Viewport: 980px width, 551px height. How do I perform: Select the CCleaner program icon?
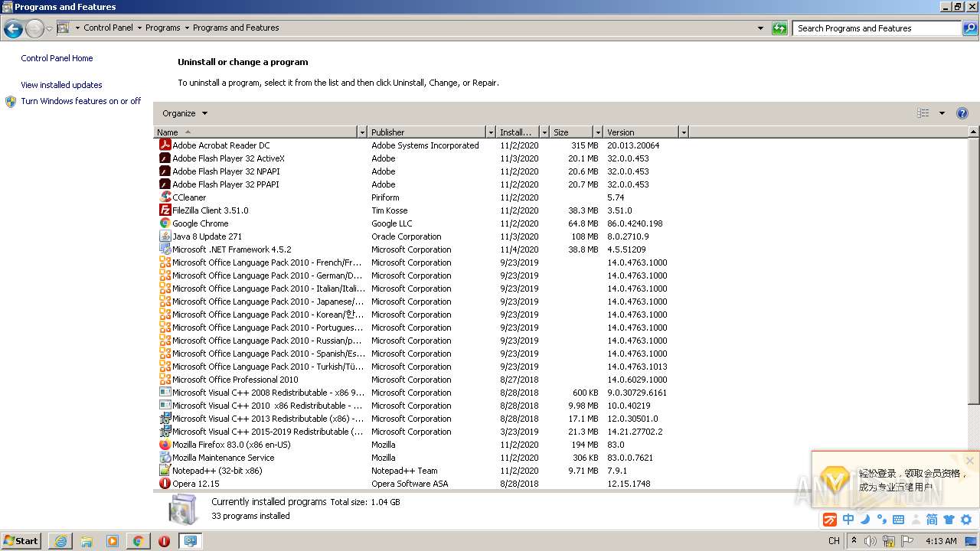click(165, 197)
